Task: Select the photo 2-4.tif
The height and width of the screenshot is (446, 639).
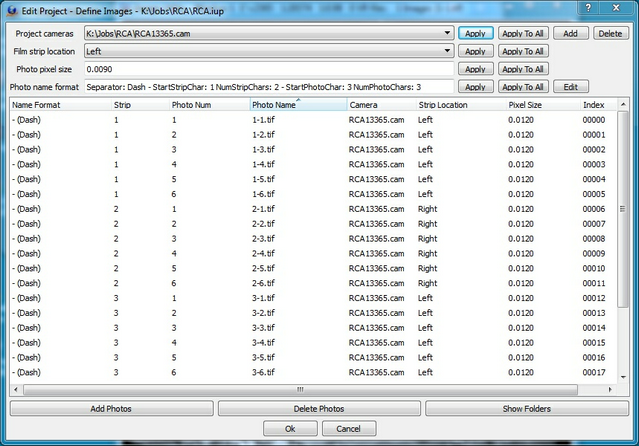Action: (x=263, y=254)
